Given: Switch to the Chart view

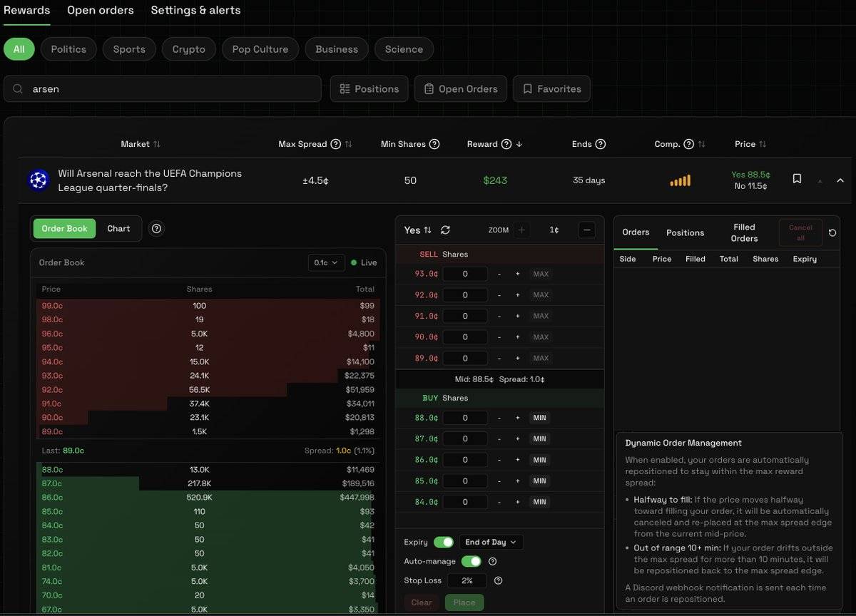Looking at the screenshot, I should pyautogui.click(x=118, y=229).
